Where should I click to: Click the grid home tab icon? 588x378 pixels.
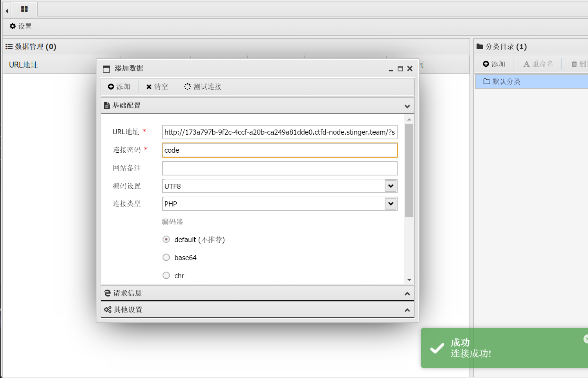click(x=24, y=9)
